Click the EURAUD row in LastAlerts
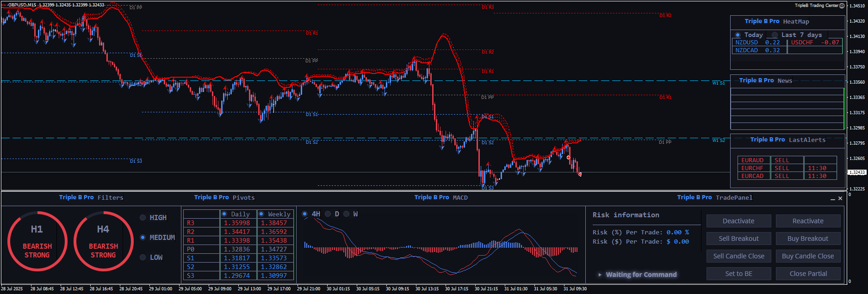 752,160
